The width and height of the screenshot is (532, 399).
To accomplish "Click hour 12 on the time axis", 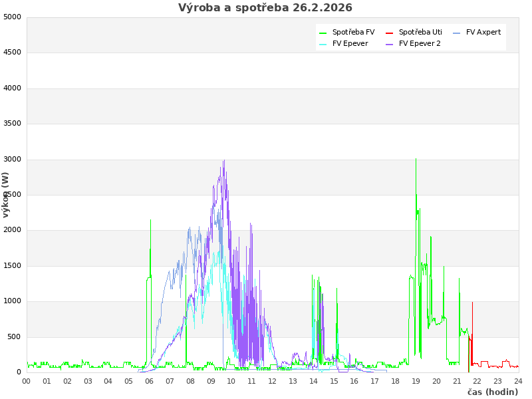I will [272, 381].
